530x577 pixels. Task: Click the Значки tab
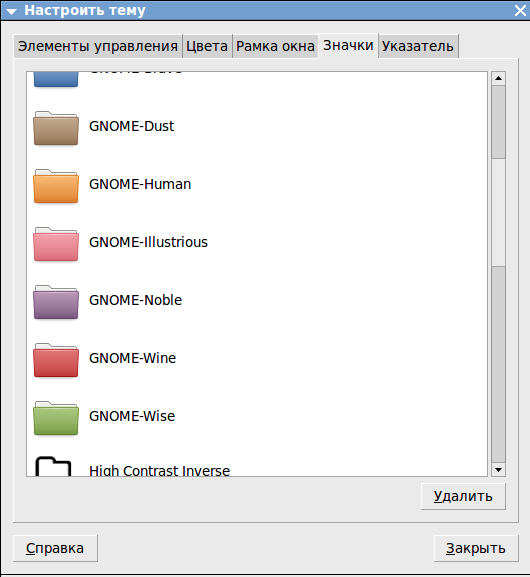(348, 46)
